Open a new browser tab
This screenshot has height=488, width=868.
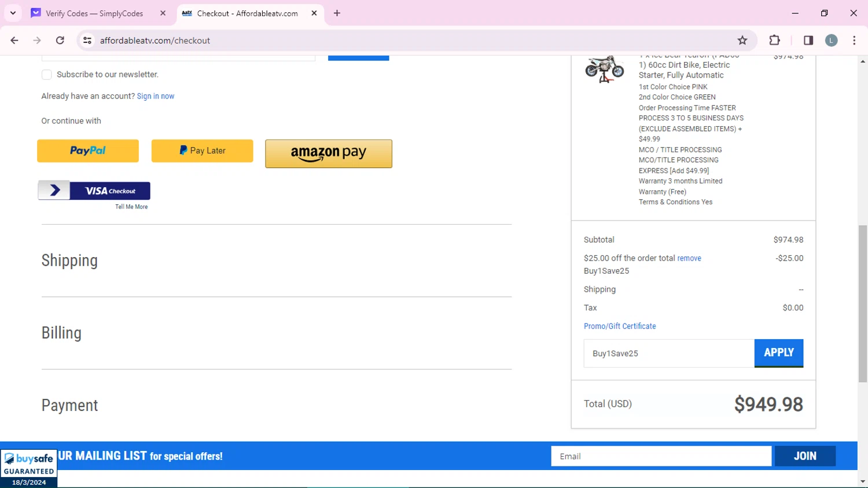click(337, 13)
